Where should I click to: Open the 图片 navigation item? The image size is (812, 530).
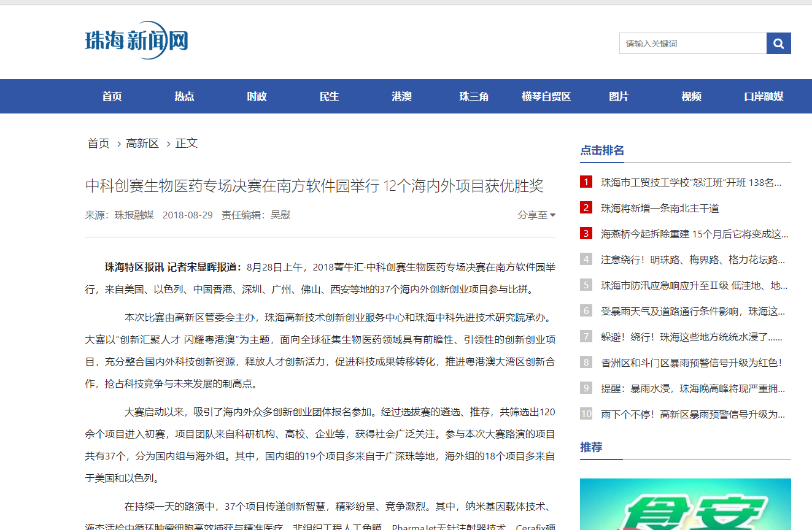pos(619,96)
